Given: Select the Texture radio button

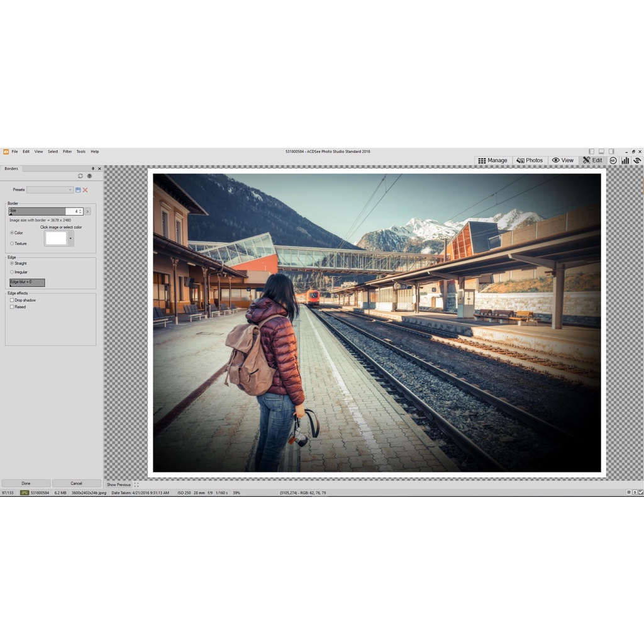Looking at the screenshot, I should point(12,243).
